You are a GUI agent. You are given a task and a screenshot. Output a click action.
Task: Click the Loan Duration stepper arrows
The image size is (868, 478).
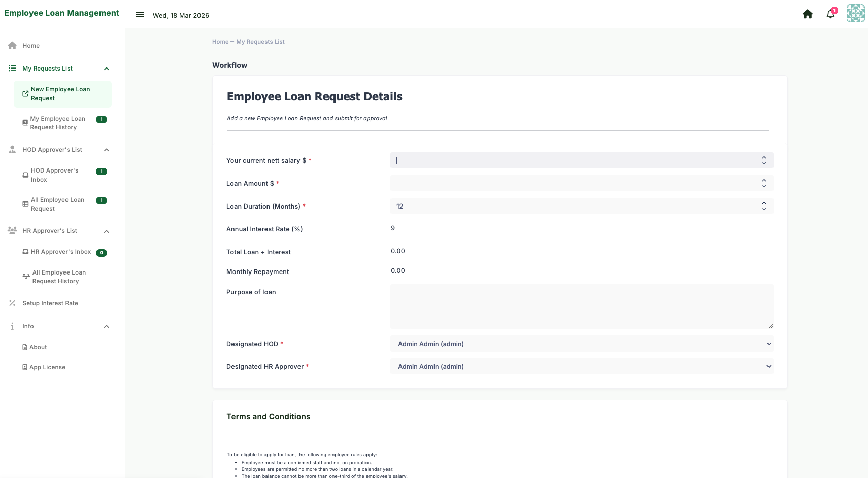pyautogui.click(x=764, y=206)
